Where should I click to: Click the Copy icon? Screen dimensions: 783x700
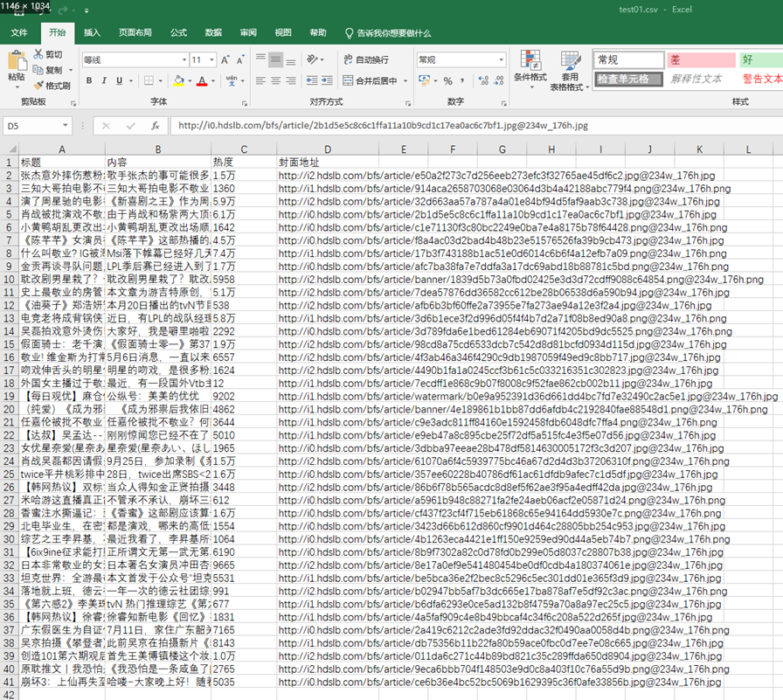tap(38, 69)
